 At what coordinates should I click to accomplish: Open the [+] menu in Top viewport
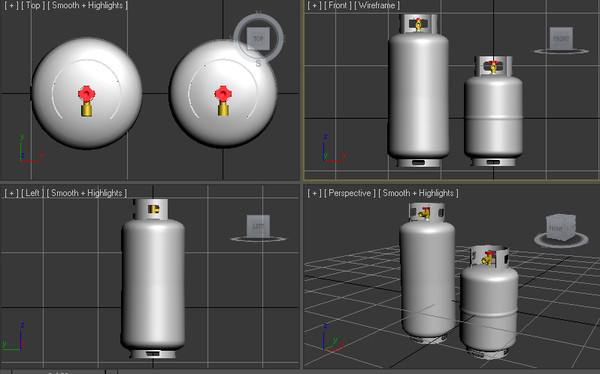[11, 6]
